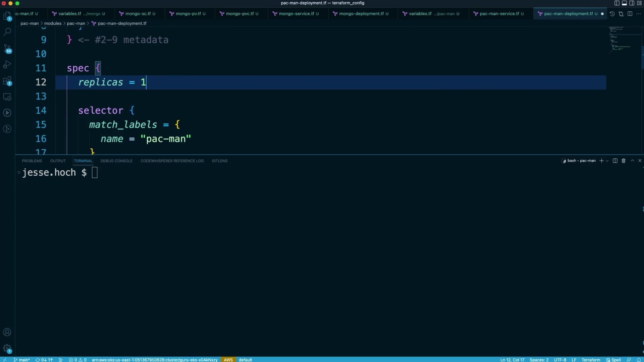Toggle the bottom panel visibility
Screen dimensions: 644x362
pos(624,3)
